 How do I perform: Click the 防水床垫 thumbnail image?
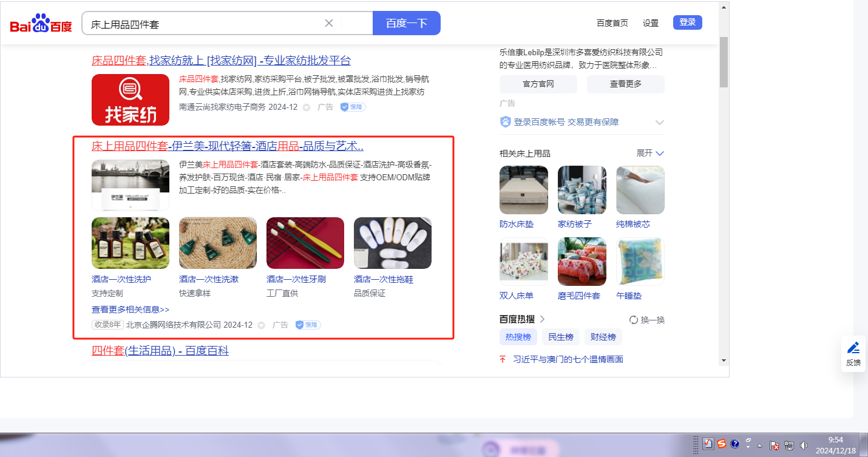point(524,190)
